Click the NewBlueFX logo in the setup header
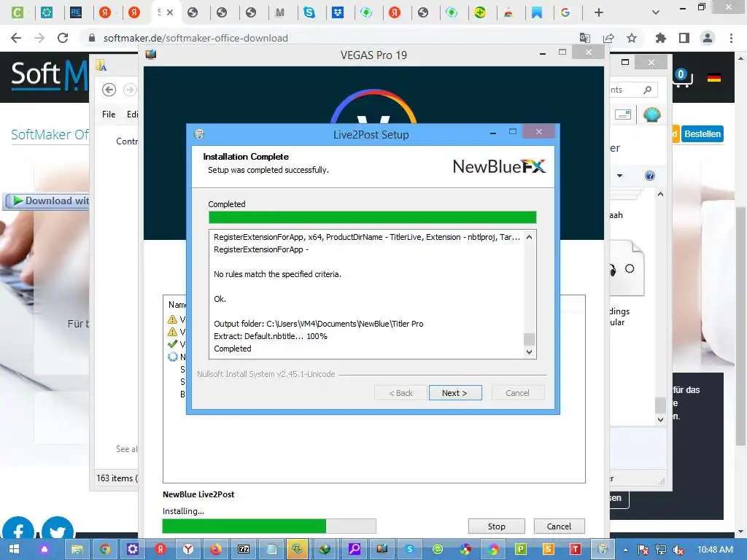This screenshot has height=560, width=747. pos(499,166)
